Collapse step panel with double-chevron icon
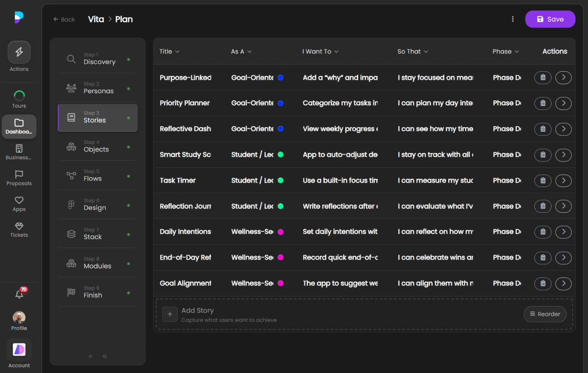Screen dimensions: 588x373 (105, 356)
